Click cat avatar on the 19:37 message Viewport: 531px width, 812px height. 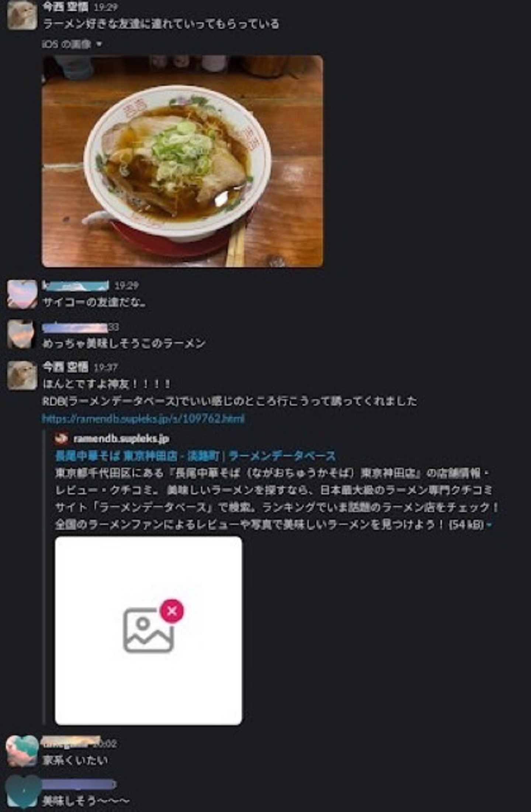coord(22,375)
